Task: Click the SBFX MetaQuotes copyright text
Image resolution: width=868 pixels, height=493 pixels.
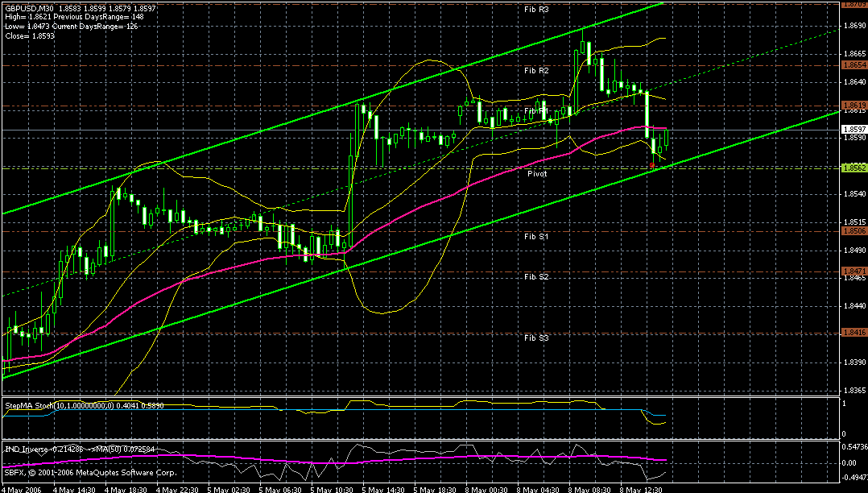Action: (91, 473)
